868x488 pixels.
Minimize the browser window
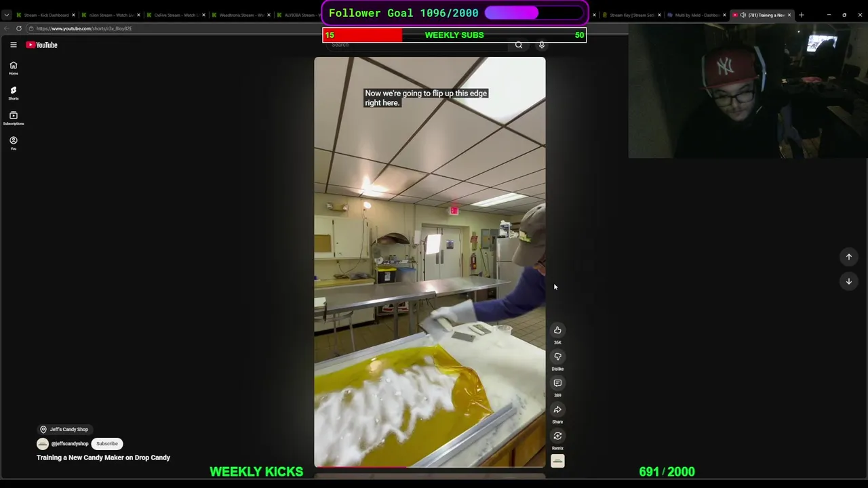point(829,15)
